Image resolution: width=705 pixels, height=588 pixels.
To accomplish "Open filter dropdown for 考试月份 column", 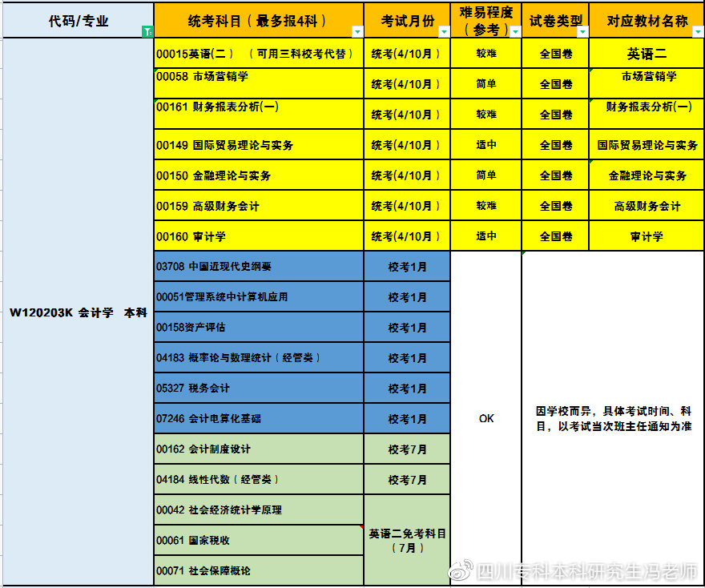I will 444,31.
